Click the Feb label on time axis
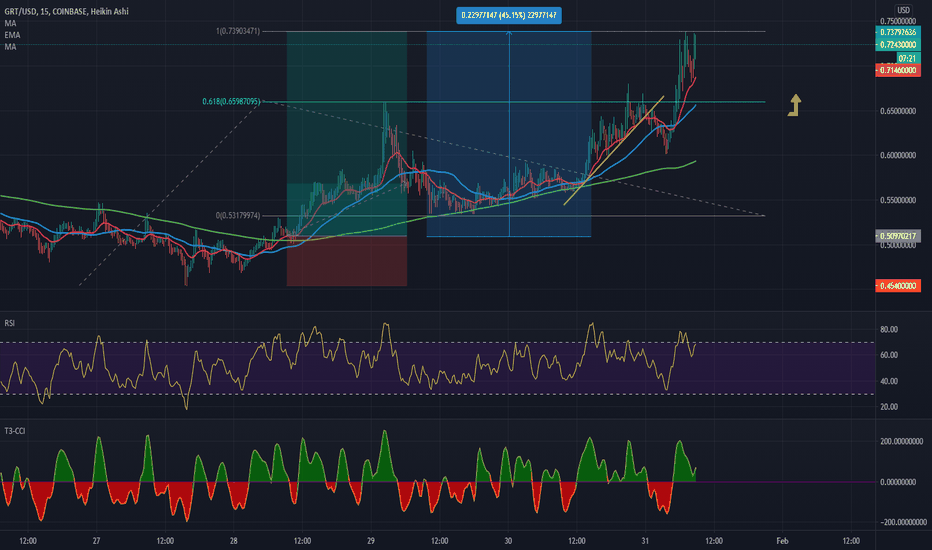Screen dimensions: 932x550 782,540
